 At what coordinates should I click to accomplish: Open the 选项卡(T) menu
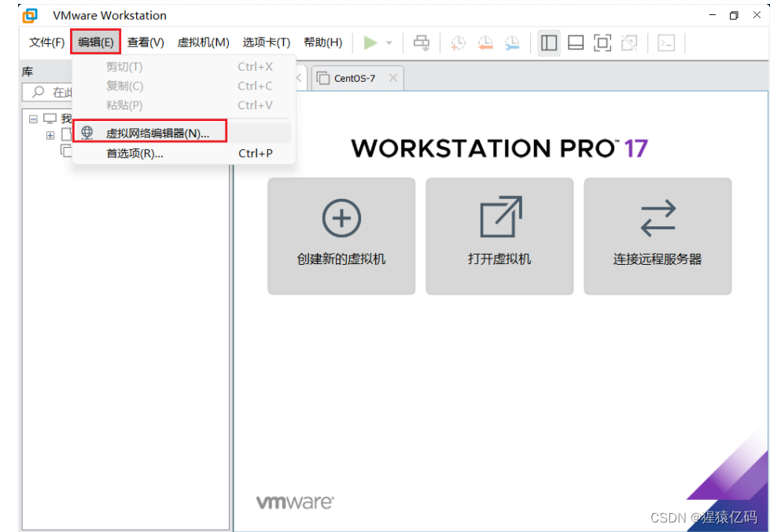tap(266, 42)
